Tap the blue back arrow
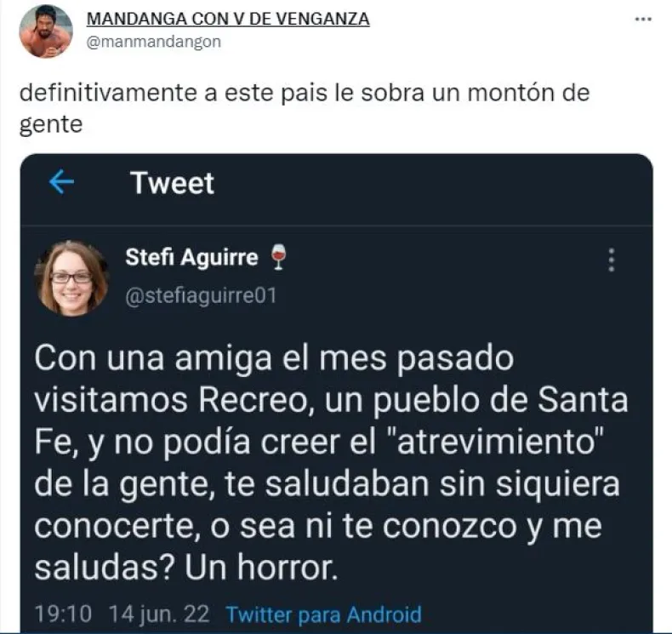 [x=62, y=182]
